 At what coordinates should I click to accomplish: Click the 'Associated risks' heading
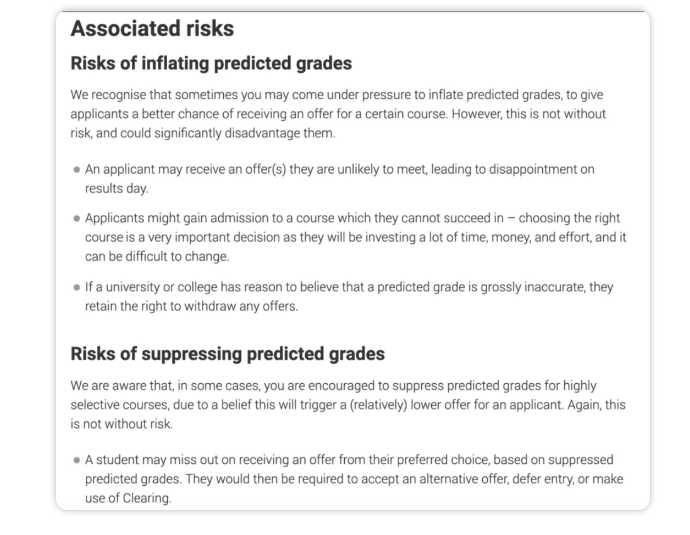[x=152, y=29]
